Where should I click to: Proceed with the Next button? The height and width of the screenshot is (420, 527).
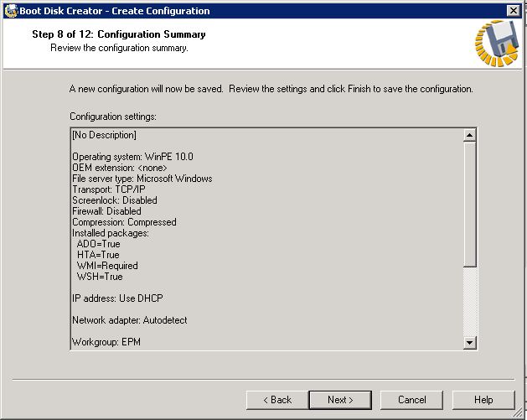tap(340, 400)
